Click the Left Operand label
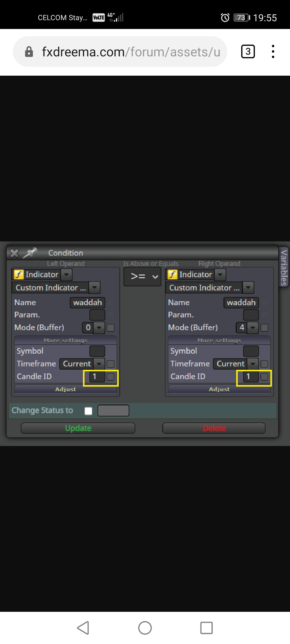 [x=66, y=264]
